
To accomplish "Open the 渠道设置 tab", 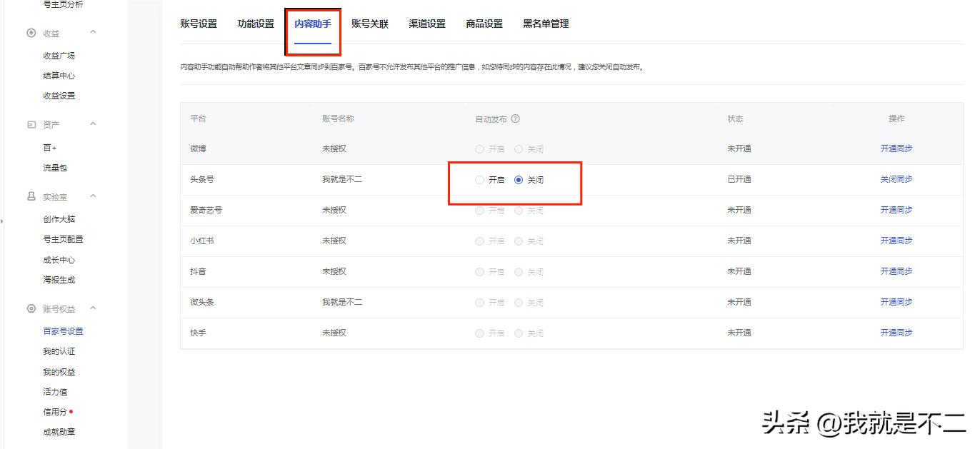I will click(427, 24).
